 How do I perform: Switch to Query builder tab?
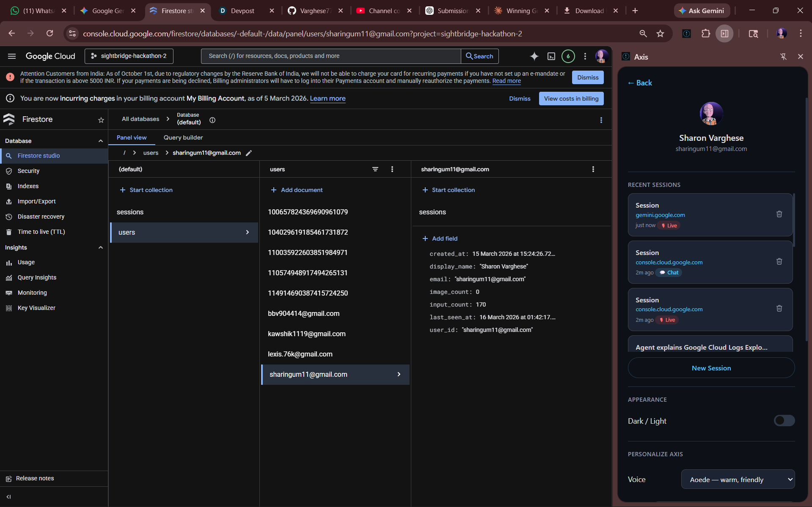183,137
